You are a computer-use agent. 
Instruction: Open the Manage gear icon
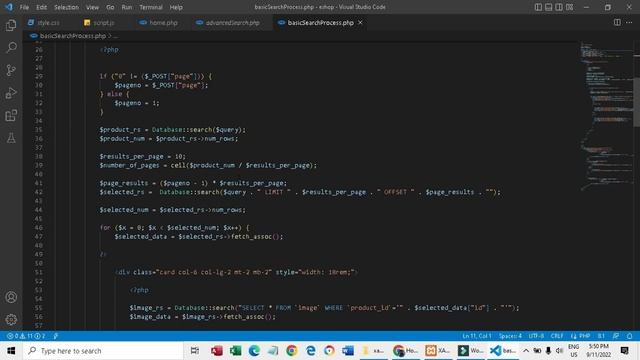pyautogui.click(x=11, y=319)
